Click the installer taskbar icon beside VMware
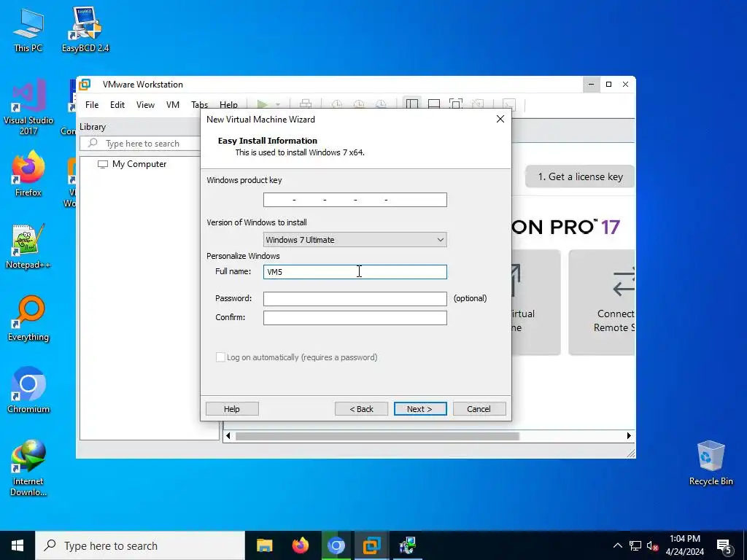This screenshot has height=560, width=747. click(x=407, y=545)
